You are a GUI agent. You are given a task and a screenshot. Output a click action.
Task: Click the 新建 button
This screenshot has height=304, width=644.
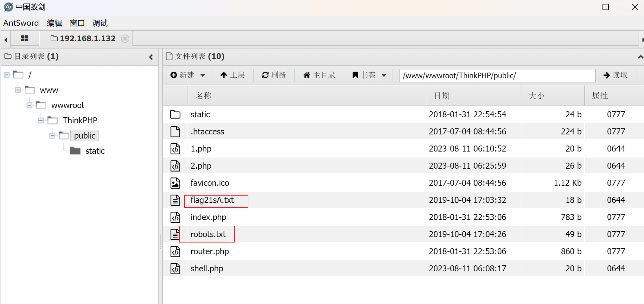coord(182,75)
